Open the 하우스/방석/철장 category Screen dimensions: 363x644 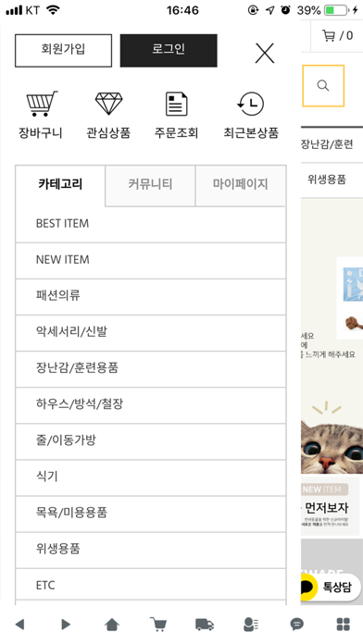point(150,405)
